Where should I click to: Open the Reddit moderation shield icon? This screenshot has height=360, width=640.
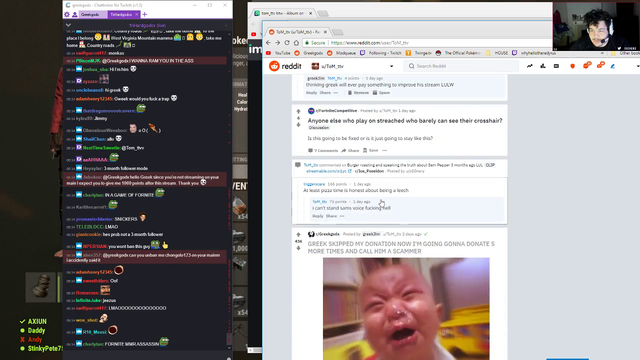pyautogui.click(x=573, y=66)
